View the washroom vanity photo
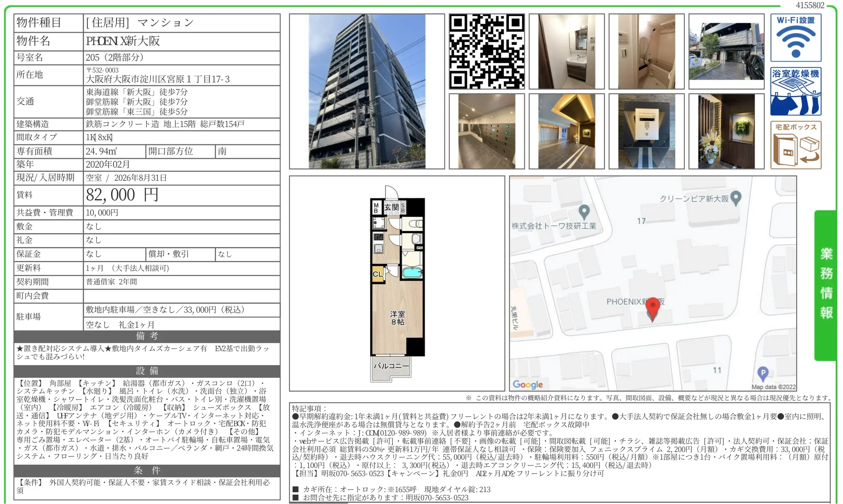 pyautogui.click(x=567, y=51)
